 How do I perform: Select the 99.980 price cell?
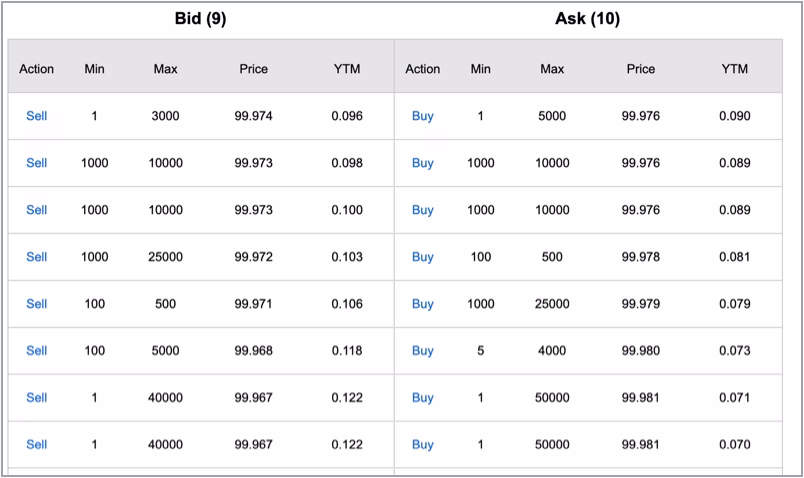click(x=640, y=351)
